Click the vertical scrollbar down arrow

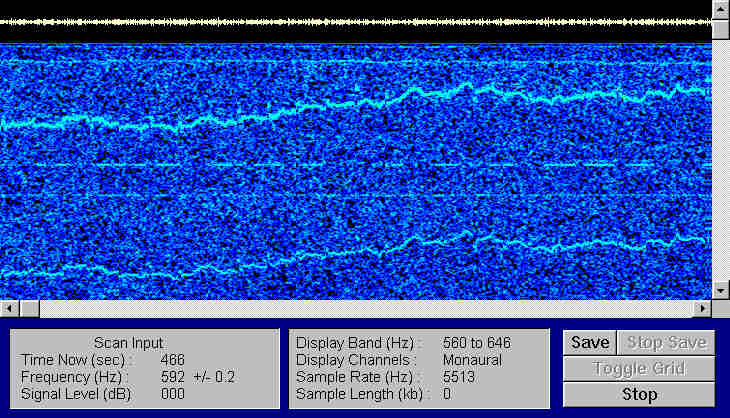point(721,291)
